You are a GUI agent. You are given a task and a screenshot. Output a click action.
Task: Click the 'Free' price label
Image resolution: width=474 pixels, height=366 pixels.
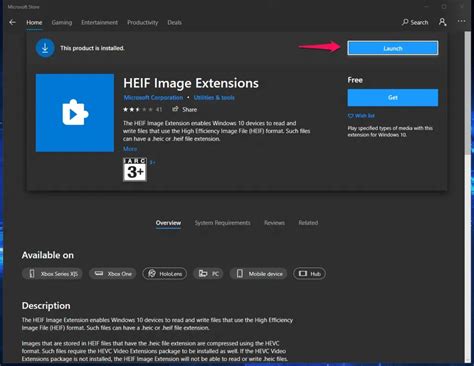[355, 80]
